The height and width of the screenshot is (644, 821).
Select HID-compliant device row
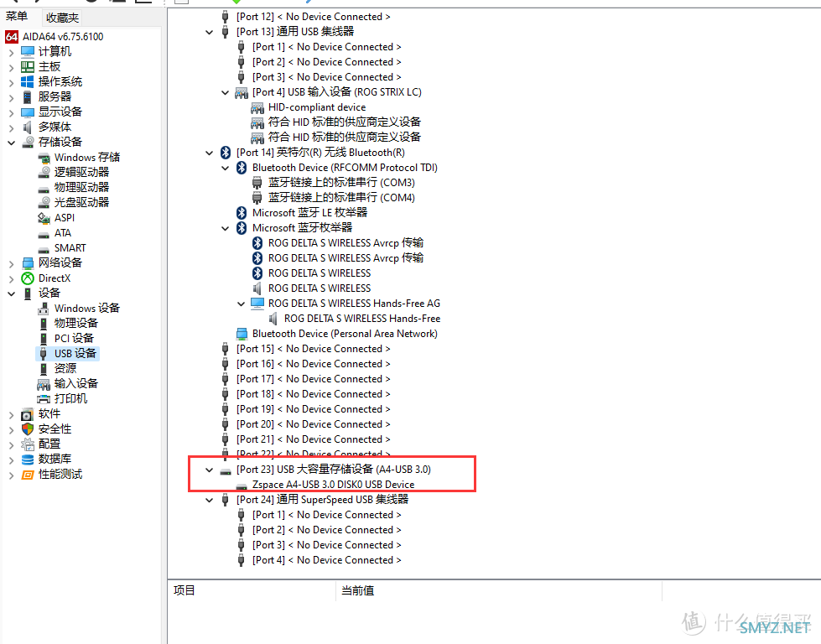tap(317, 107)
